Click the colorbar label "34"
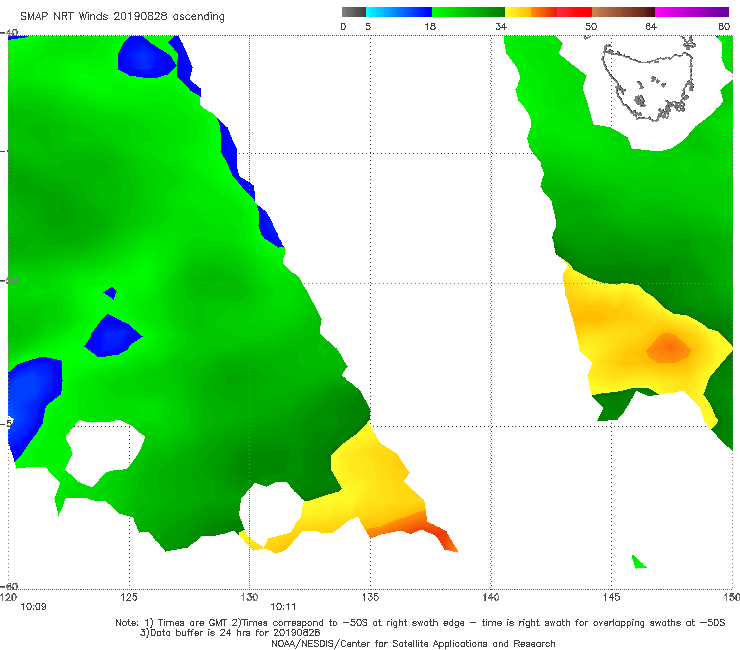Image resolution: width=740 pixels, height=650 pixels. (x=501, y=26)
